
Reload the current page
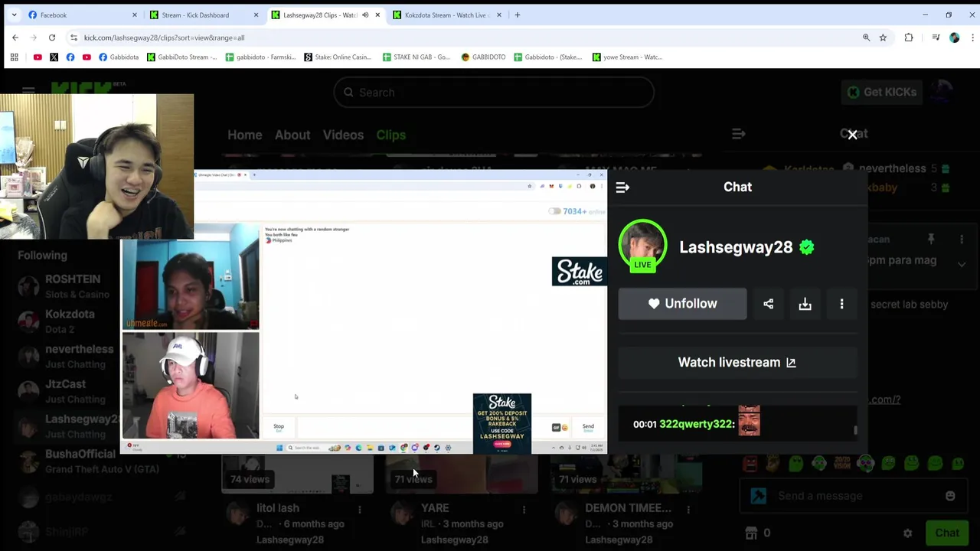[x=52, y=37]
